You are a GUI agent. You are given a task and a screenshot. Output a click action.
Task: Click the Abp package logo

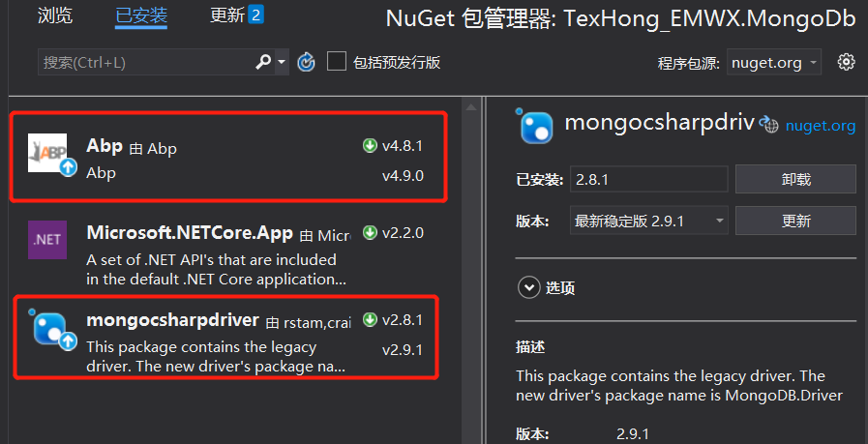(x=47, y=153)
